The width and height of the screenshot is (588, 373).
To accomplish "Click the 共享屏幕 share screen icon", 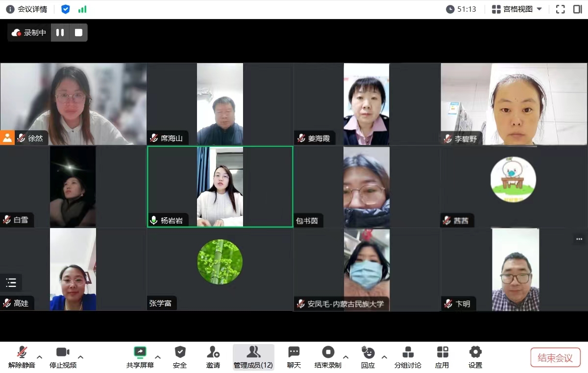I will 140,352.
